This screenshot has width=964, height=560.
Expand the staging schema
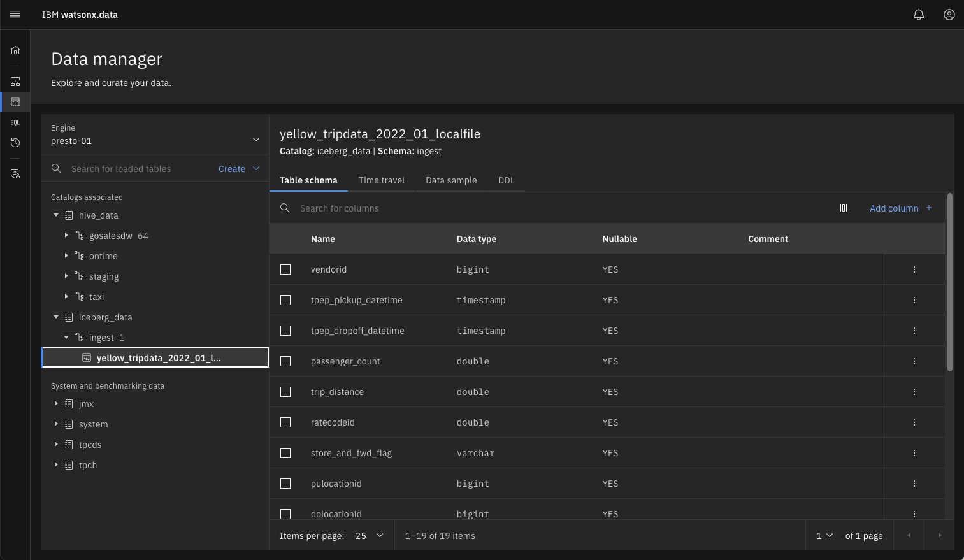pos(66,276)
